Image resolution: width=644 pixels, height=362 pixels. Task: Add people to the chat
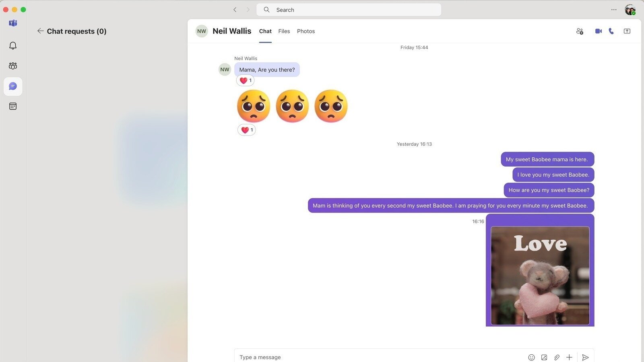click(x=580, y=31)
